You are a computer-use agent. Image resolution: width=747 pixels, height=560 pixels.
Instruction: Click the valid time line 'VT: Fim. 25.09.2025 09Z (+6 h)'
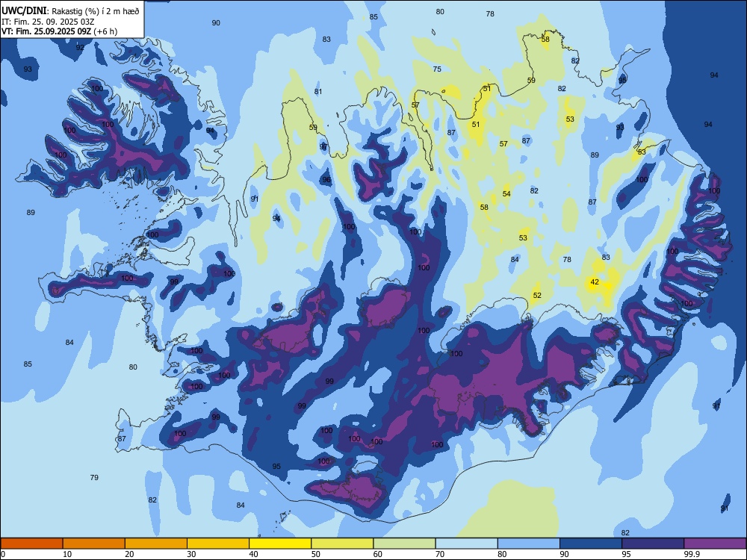point(59,31)
